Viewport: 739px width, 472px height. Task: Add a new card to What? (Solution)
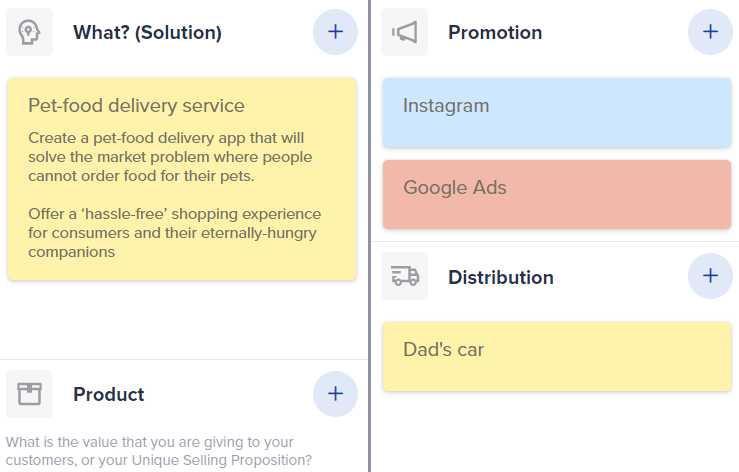(x=335, y=32)
